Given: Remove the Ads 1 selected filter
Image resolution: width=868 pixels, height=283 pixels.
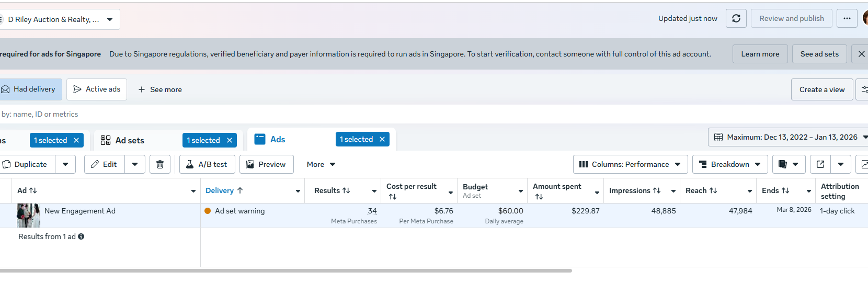Looking at the screenshot, I should click(x=382, y=139).
